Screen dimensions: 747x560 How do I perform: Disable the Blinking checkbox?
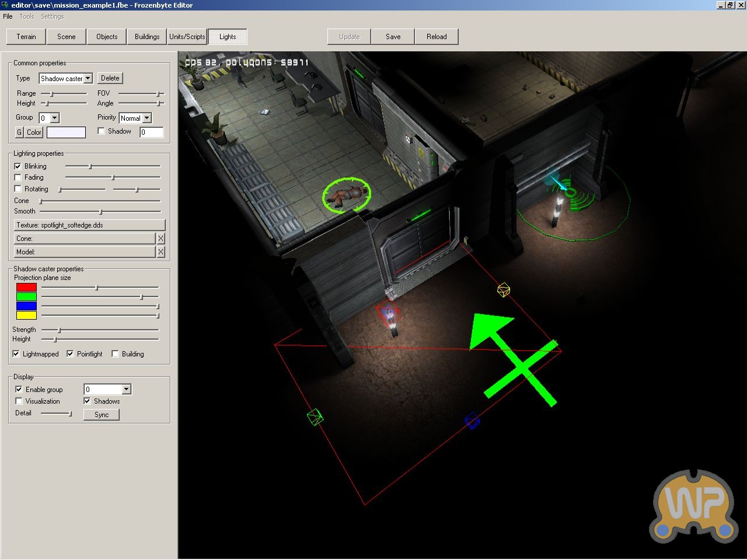[x=18, y=166]
